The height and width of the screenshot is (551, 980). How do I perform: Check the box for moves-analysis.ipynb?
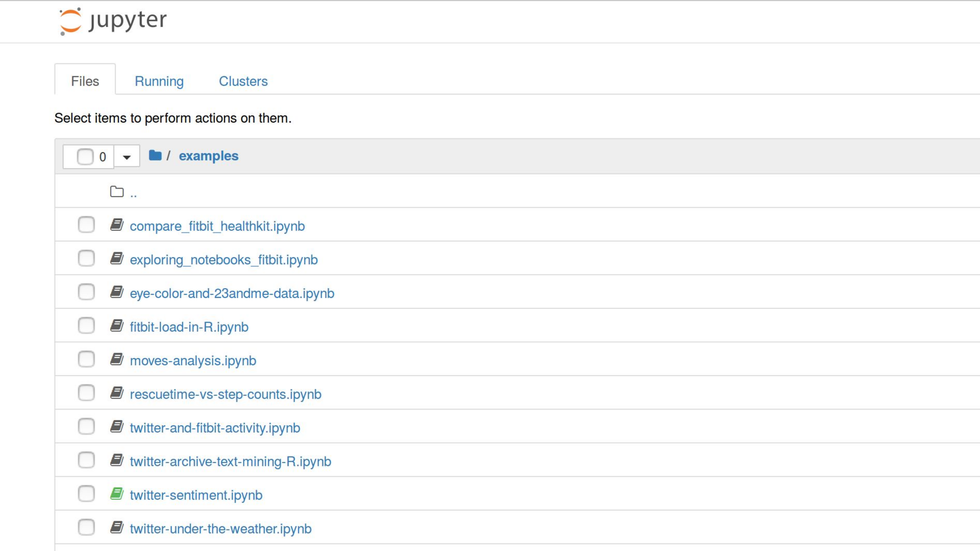tap(86, 359)
